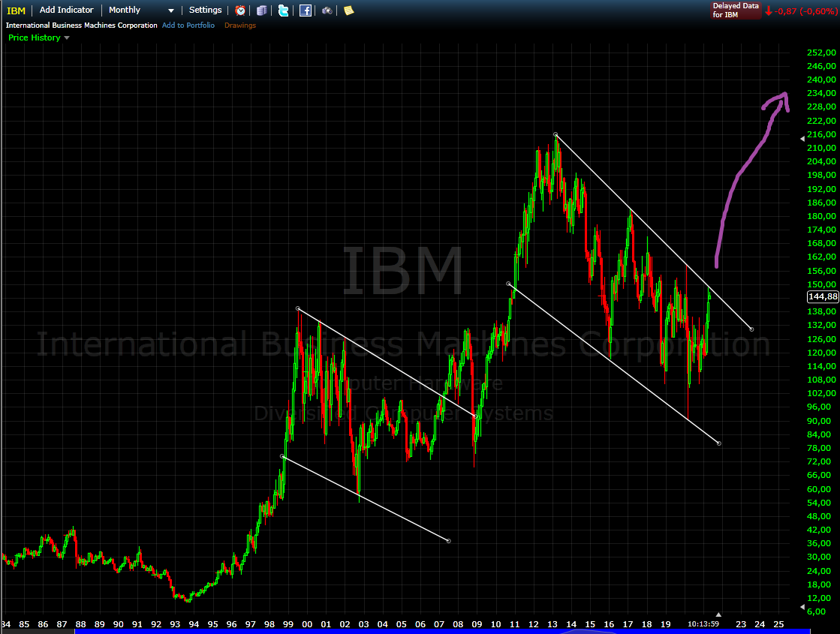Click the 00 year label on time axis

coord(307,624)
